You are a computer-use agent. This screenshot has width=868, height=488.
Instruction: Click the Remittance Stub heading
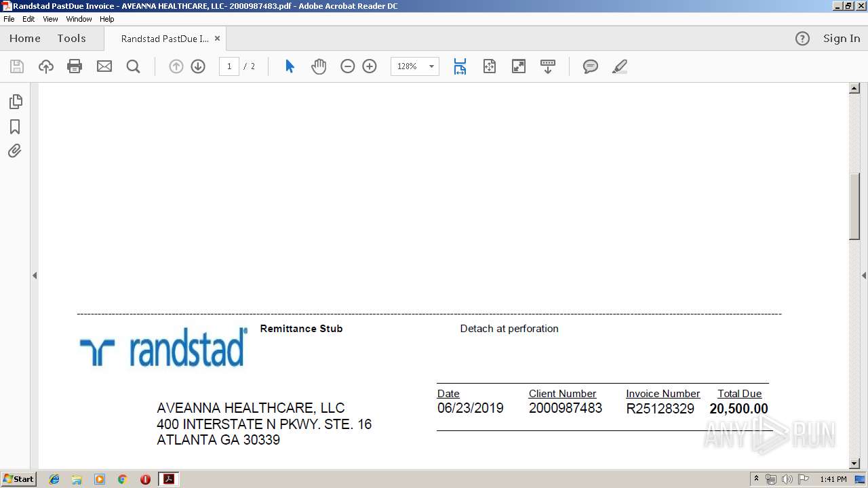(301, 329)
